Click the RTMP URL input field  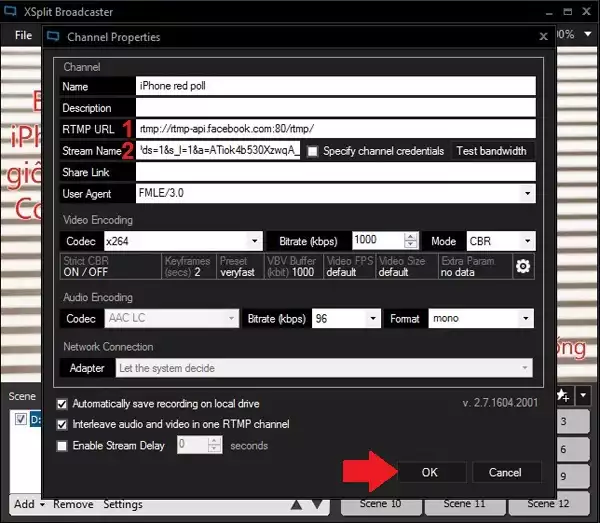tap(336, 129)
